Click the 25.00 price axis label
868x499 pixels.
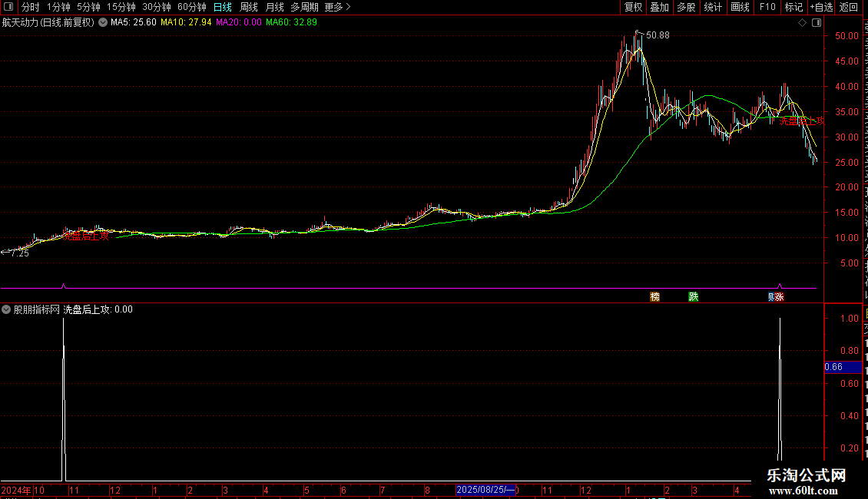click(x=846, y=163)
